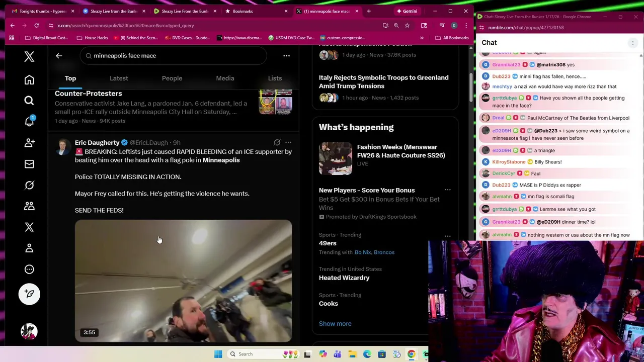Compose a new post with feather button
Viewport: 644px width, 362px height.
point(29,294)
